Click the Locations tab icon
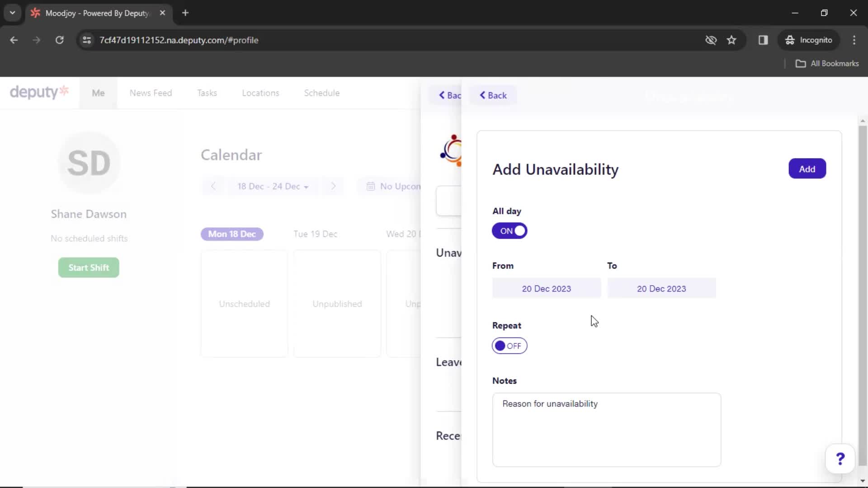The height and width of the screenshot is (488, 868). [x=260, y=93]
